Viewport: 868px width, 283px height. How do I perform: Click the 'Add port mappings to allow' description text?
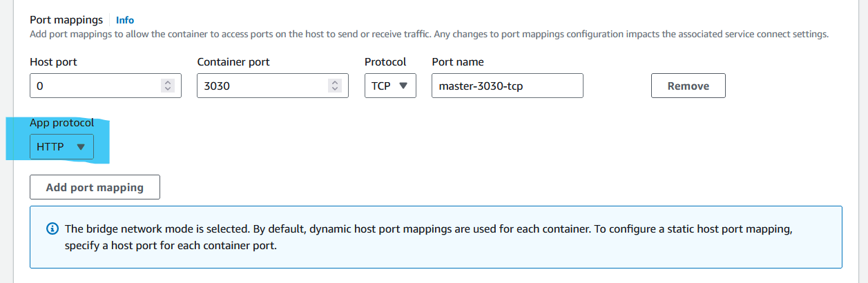(x=429, y=34)
